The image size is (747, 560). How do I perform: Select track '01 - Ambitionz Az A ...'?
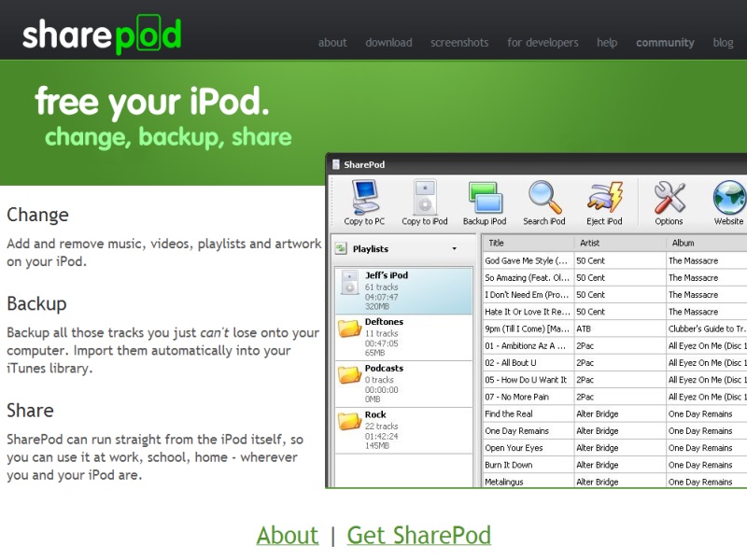pyautogui.click(x=525, y=345)
